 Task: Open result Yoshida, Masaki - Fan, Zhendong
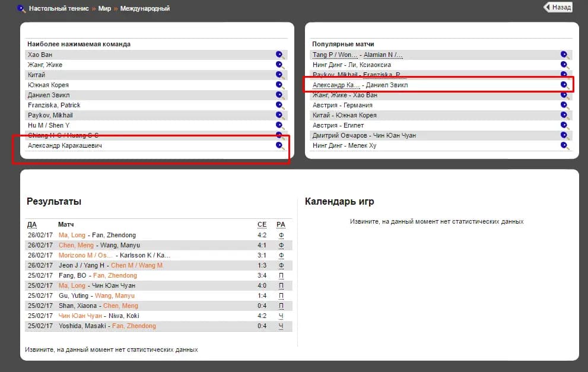coord(107,326)
